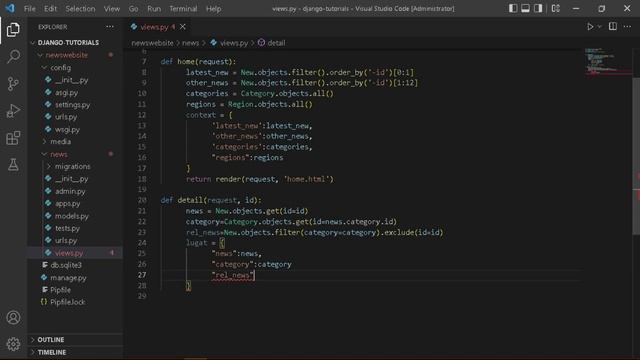640x360 pixels.
Task: Open the Run menu
Action: (x=154, y=9)
